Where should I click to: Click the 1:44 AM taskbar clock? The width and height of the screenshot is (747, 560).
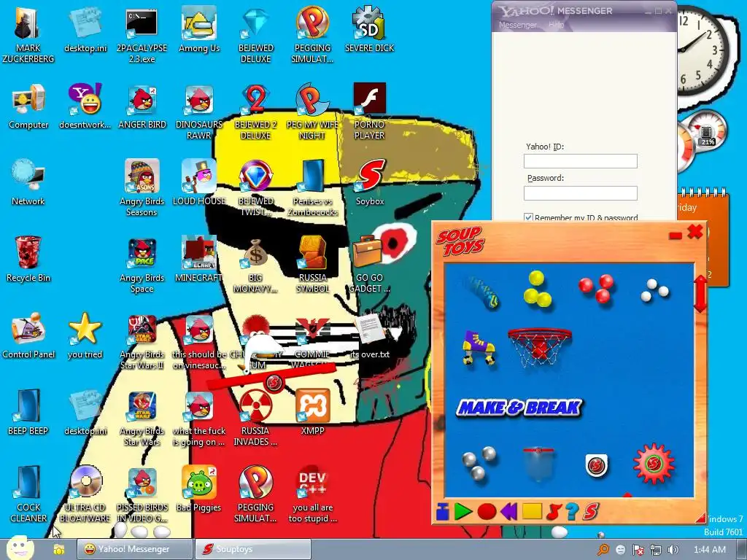point(709,550)
